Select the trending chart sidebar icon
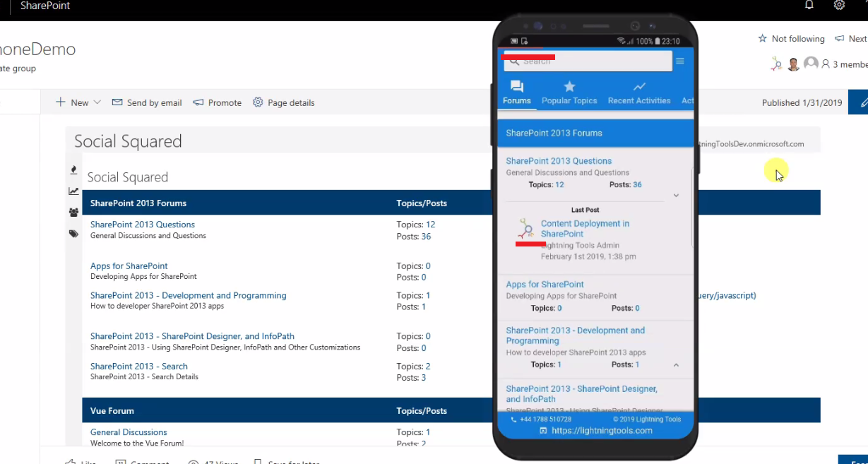The width and height of the screenshot is (868, 464). [73, 191]
